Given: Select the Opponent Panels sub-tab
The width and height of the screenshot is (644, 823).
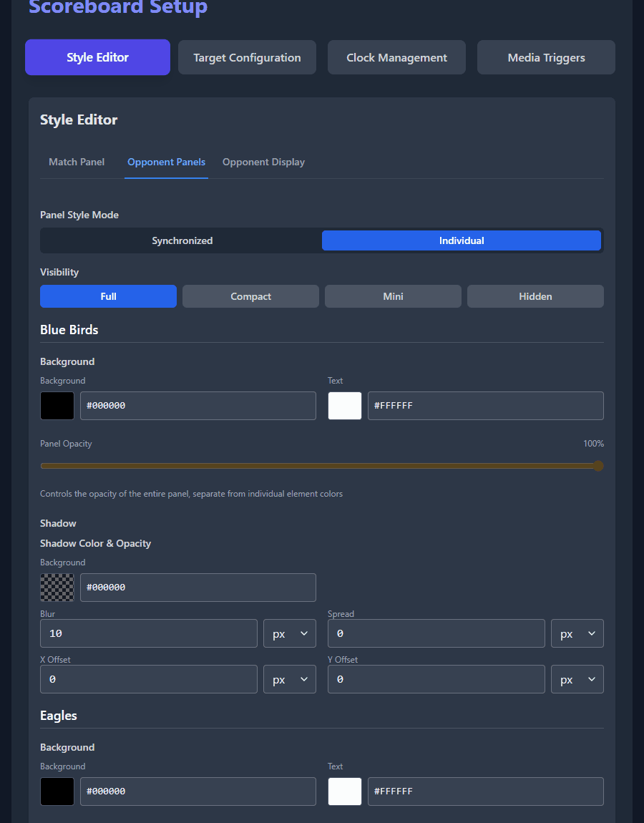Looking at the screenshot, I should click(167, 162).
